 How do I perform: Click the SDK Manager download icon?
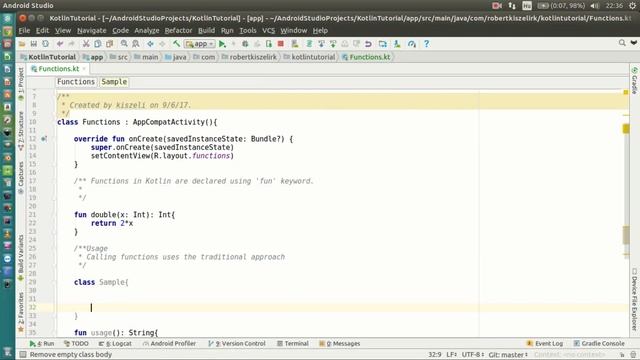coord(397,44)
